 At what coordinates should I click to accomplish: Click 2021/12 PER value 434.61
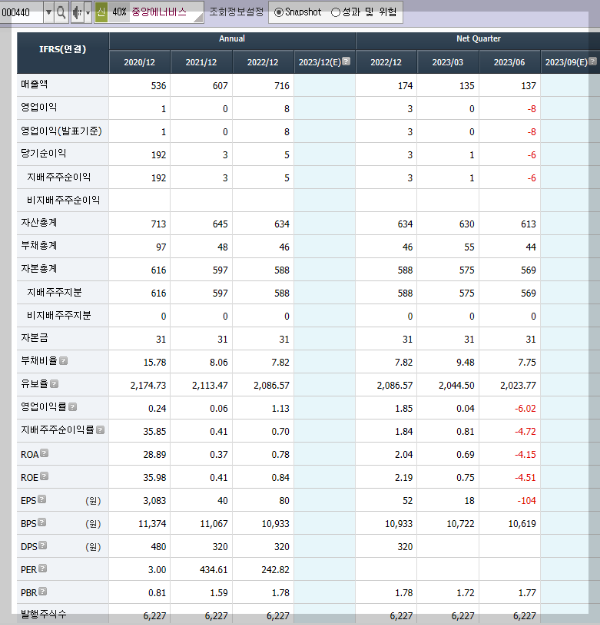point(214,570)
